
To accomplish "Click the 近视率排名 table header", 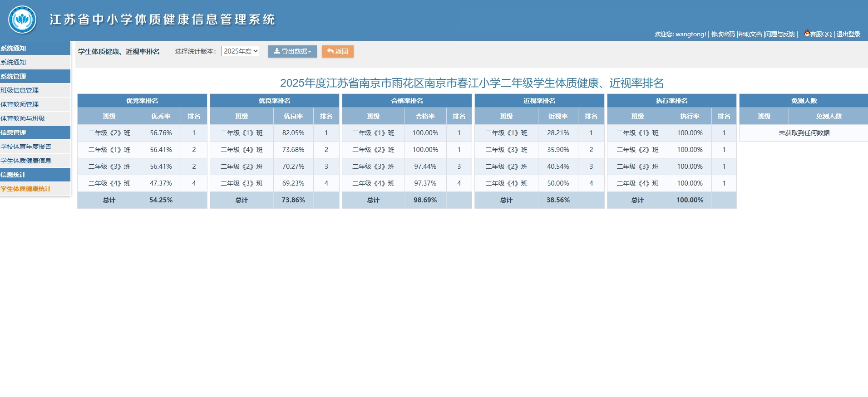I will click(539, 101).
